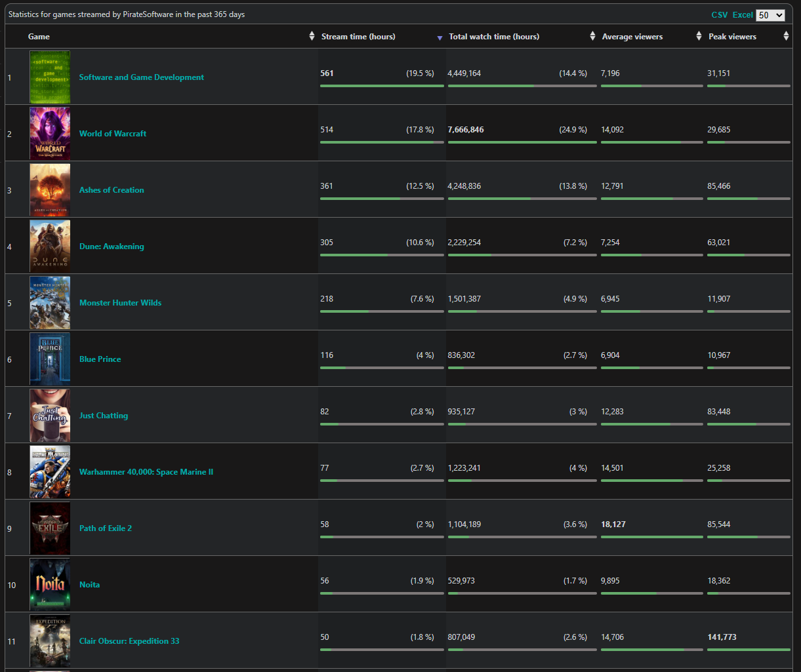
Task: Open the Ashes of Creation link
Action: pyautogui.click(x=112, y=190)
